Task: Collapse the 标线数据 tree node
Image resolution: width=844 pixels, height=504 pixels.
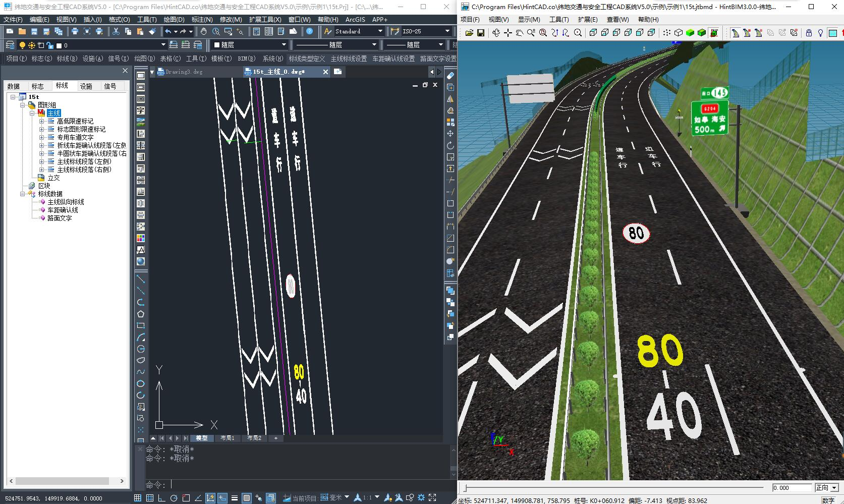Action: pyautogui.click(x=23, y=194)
